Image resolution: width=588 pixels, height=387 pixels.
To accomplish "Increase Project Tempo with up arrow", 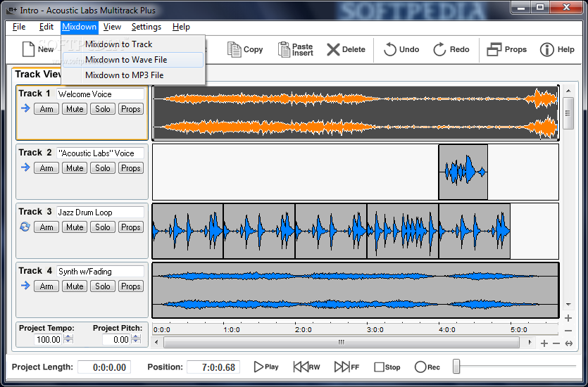I will coord(68,337).
